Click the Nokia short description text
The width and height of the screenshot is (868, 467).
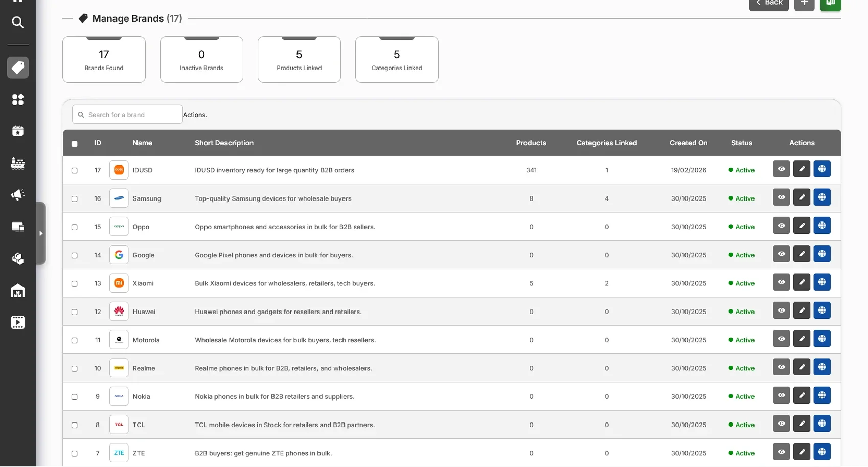[x=275, y=396]
